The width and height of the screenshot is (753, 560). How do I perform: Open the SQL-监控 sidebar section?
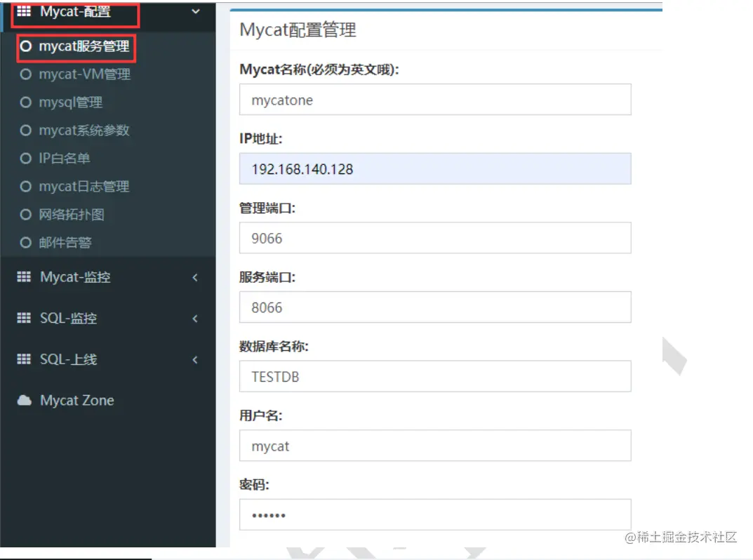click(x=108, y=319)
